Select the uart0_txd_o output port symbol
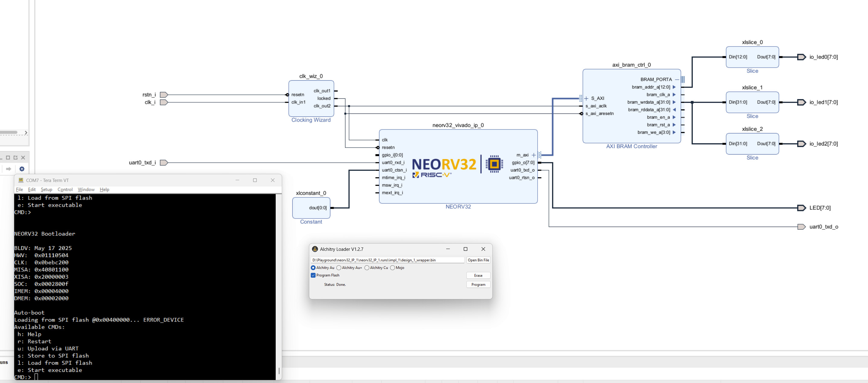 point(801,227)
